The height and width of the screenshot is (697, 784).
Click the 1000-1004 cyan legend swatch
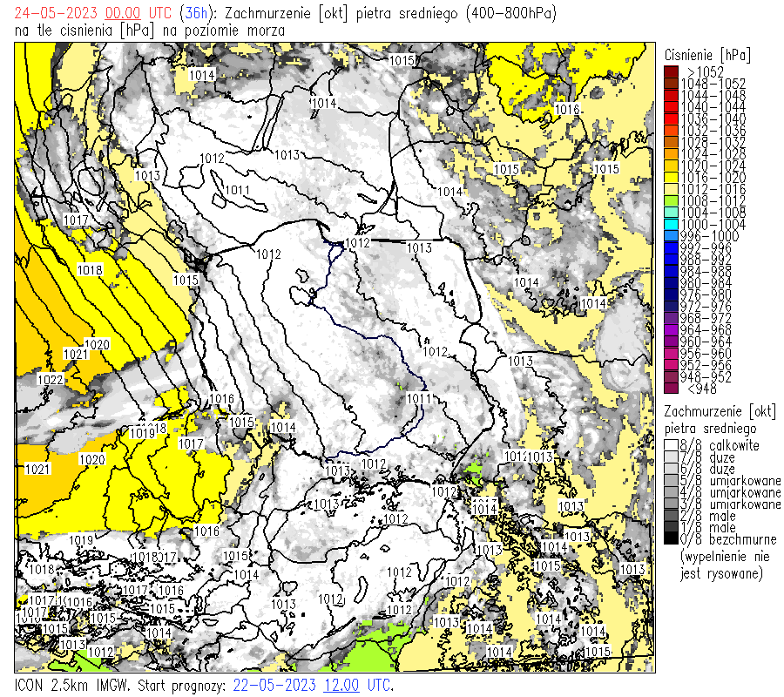(x=671, y=225)
